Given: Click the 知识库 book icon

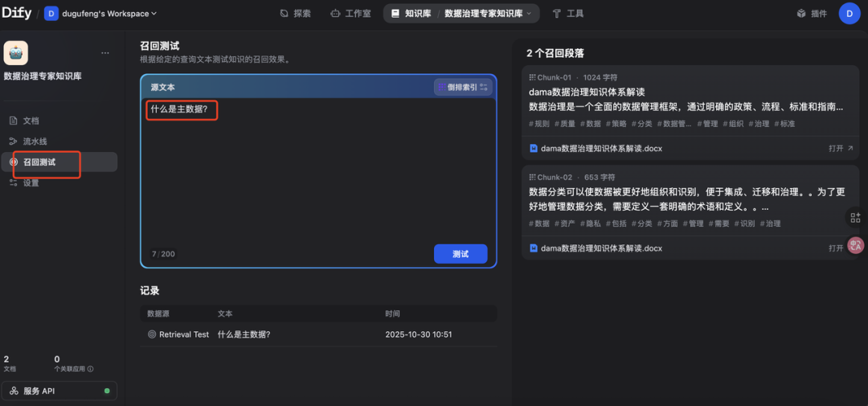Looking at the screenshot, I should [x=395, y=14].
